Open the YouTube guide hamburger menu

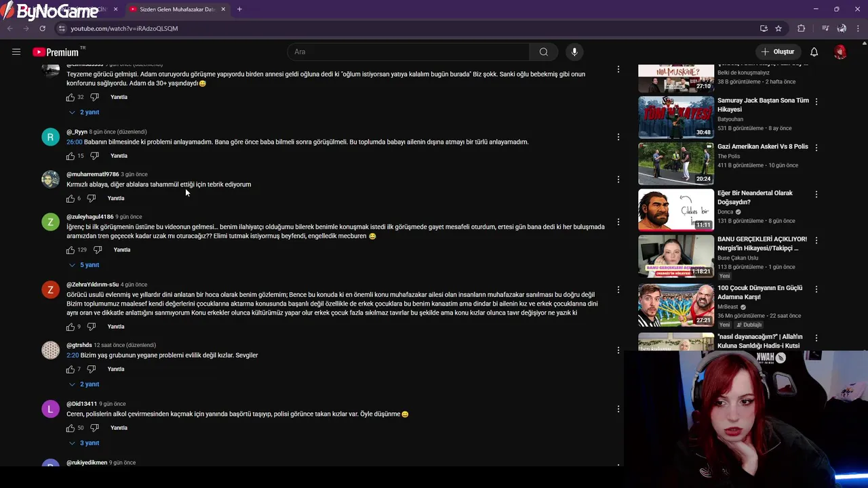pyautogui.click(x=16, y=52)
